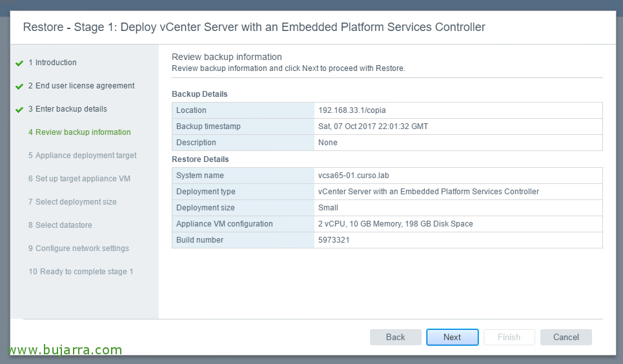Click the checkmark next to End user license agreement

[x=19, y=86]
